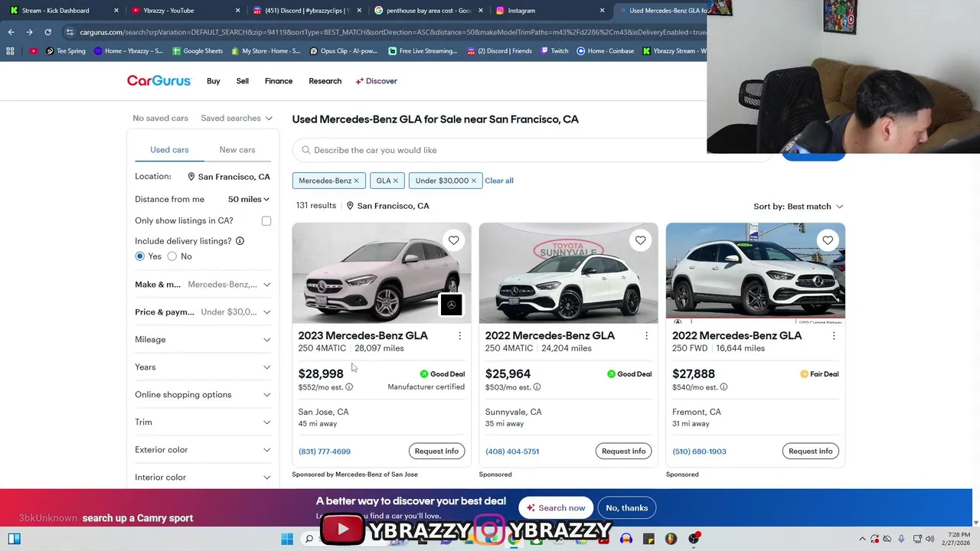Click Search now in the banner
This screenshot has width=980, height=551.
556,508
